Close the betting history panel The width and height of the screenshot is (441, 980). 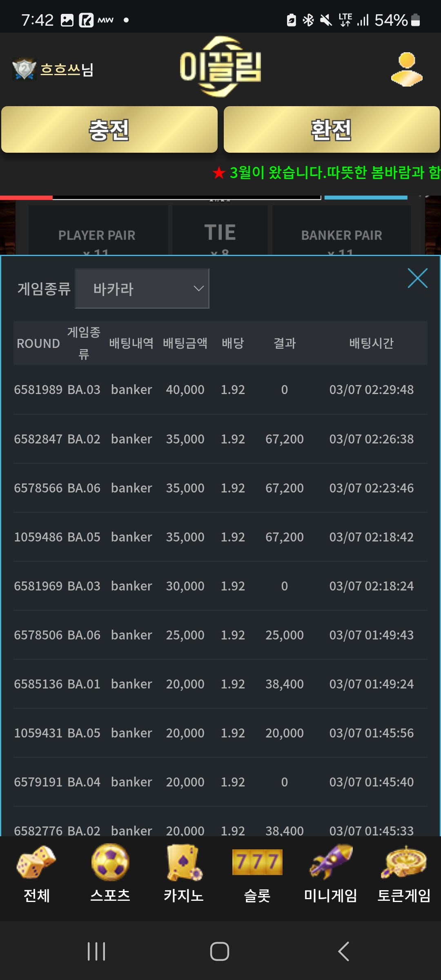417,278
